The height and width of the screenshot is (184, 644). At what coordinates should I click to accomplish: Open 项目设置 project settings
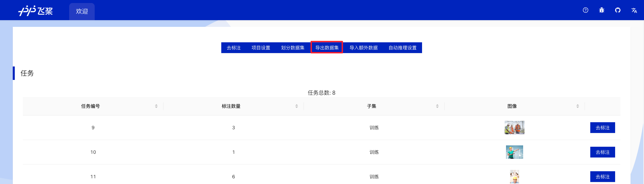click(x=261, y=48)
